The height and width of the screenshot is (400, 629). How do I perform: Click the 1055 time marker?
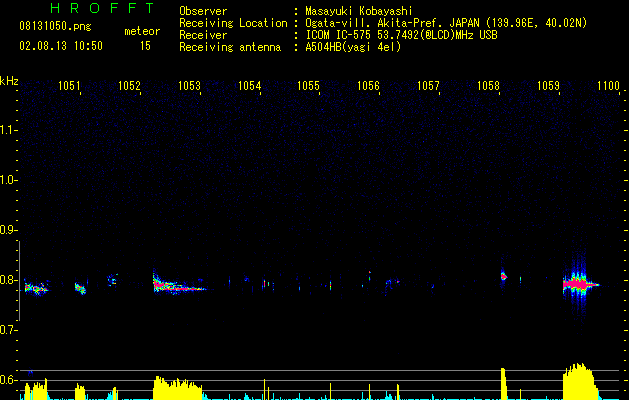tap(308, 86)
